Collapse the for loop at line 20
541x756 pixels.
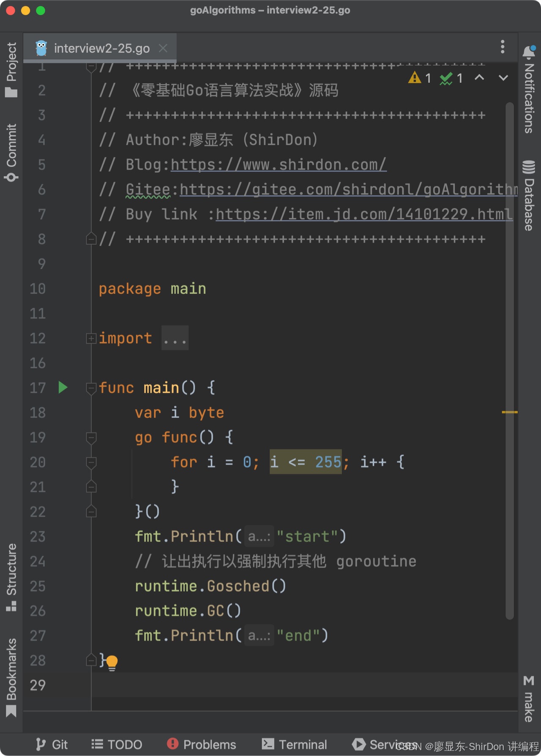click(x=91, y=463)
